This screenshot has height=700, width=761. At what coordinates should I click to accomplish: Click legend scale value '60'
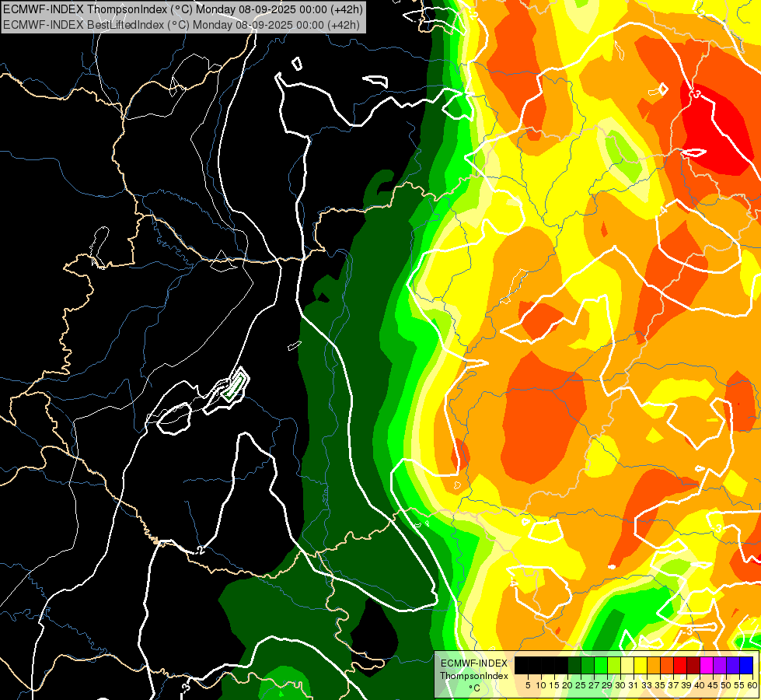[752, 685]
